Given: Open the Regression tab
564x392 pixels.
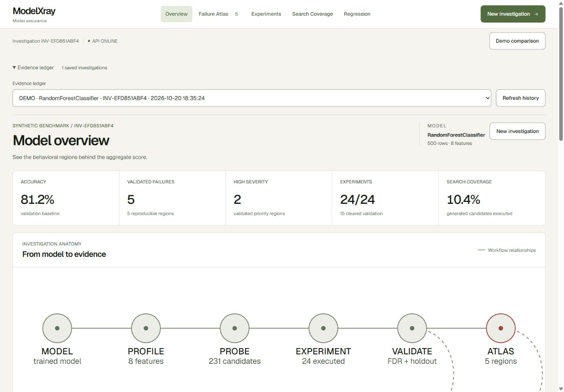Looking at the screenshot, I should 357,14.
